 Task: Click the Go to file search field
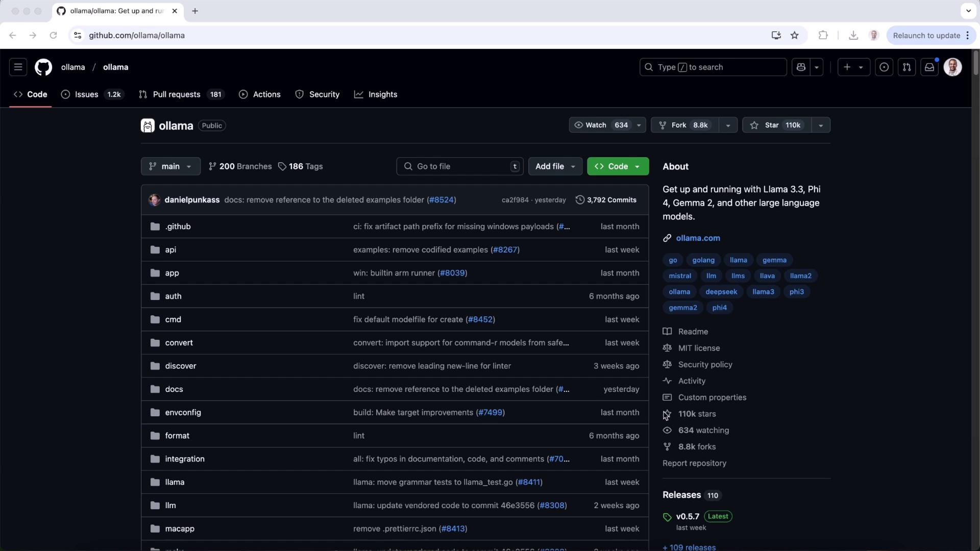[x=459, y=166]
